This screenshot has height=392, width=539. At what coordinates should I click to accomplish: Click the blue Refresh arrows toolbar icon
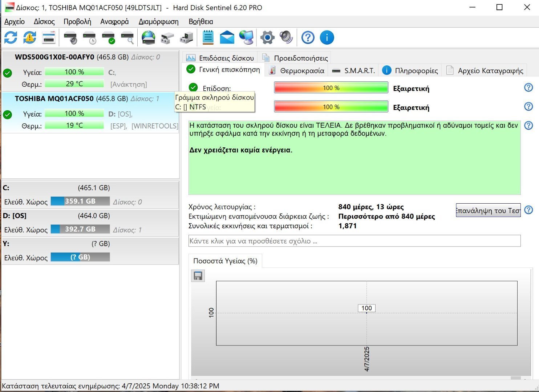(11, 37)
